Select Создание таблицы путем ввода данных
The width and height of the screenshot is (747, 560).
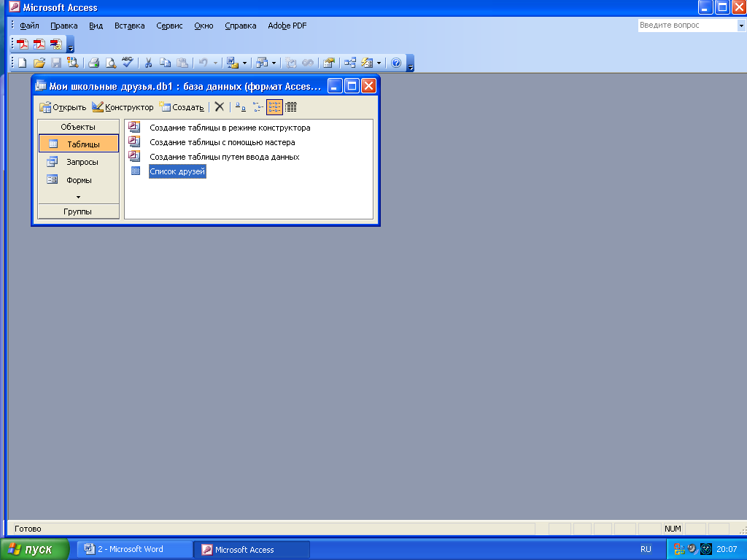tap(225, 157)
